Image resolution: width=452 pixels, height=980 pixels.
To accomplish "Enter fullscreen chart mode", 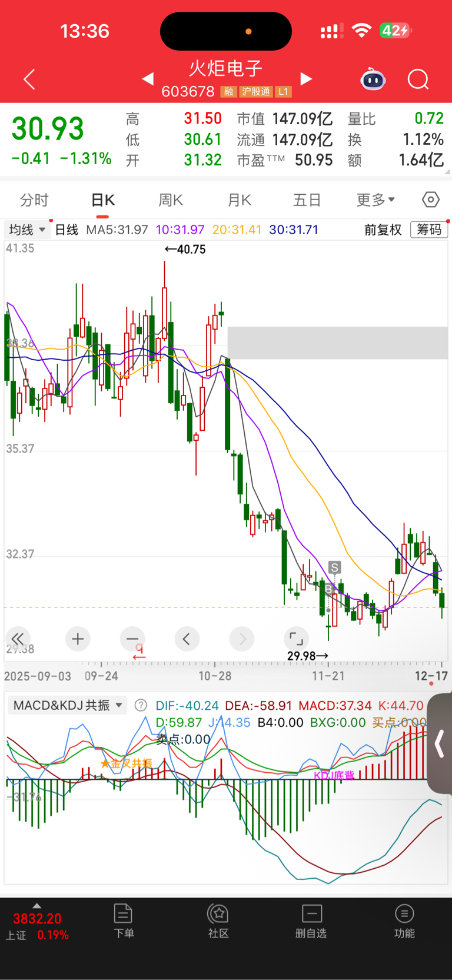I will tap(296, 639).
